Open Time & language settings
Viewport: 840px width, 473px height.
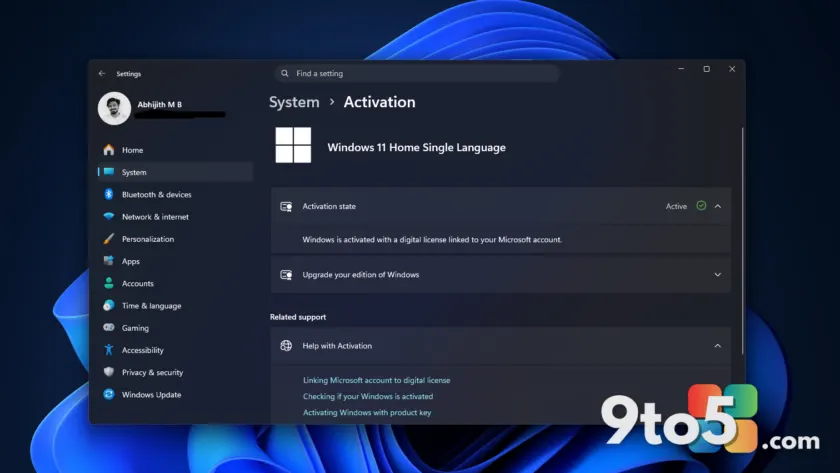175,305
